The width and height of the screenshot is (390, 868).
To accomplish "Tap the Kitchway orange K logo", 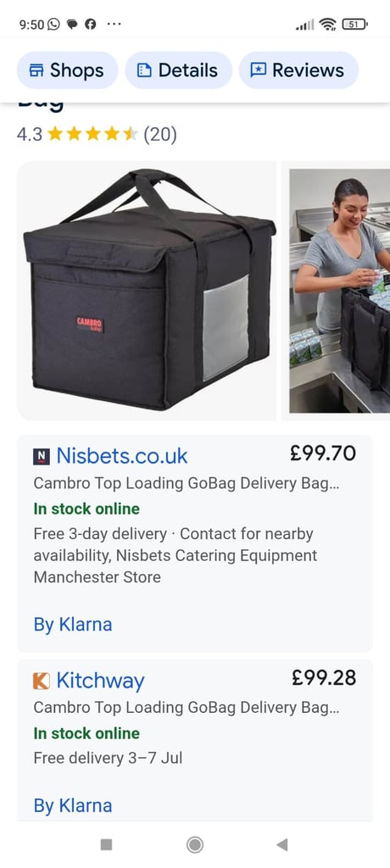I will pyautogui.click(x=42, y=681).
